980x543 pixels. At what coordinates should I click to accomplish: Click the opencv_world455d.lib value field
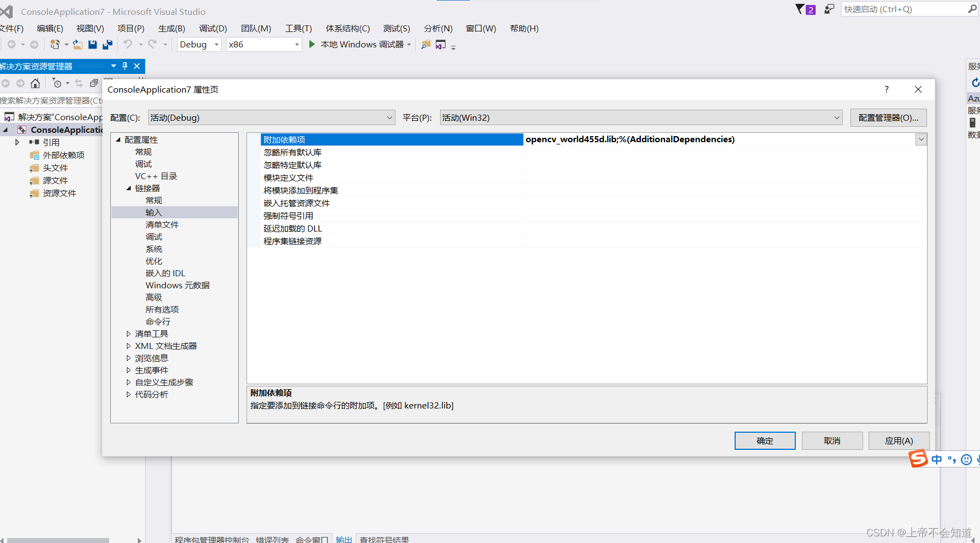tap(719, 139)
